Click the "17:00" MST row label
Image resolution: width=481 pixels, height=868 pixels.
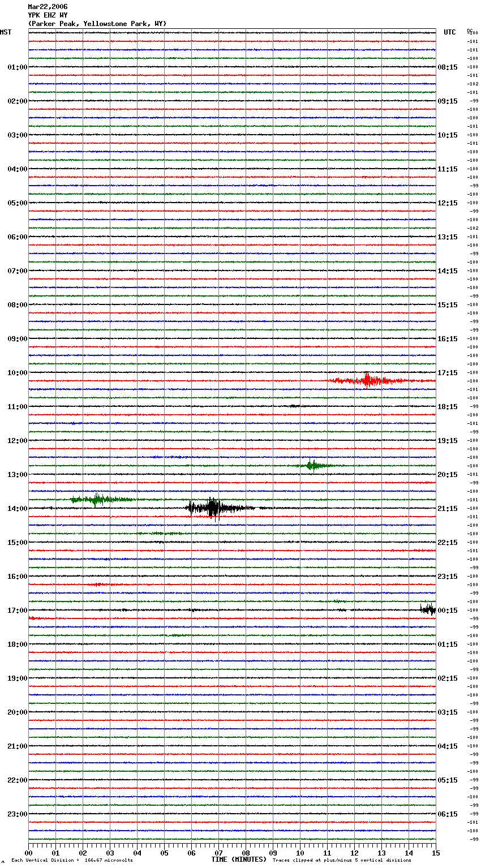(17, 611)
